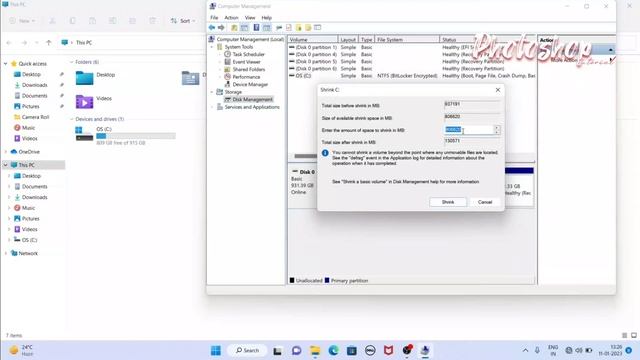This screenshot has height=360, width=640.
Task: Open the Action menu
Action: (x=231, y=18)
